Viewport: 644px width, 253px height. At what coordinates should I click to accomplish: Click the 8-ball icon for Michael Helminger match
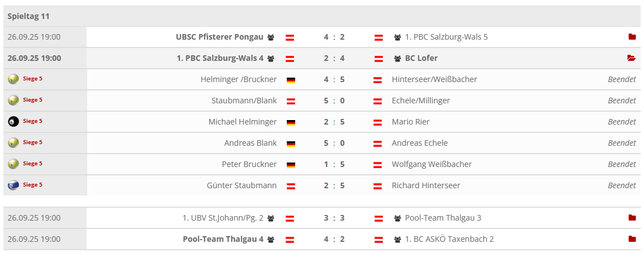click(x=13, y=122)
